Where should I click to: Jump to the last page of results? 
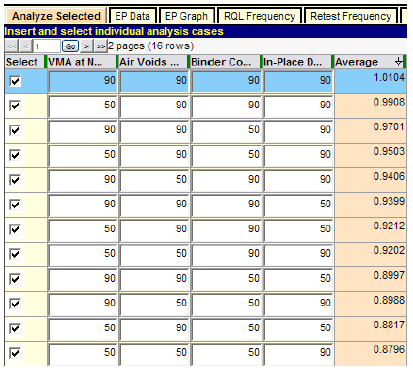click(100, 46)
